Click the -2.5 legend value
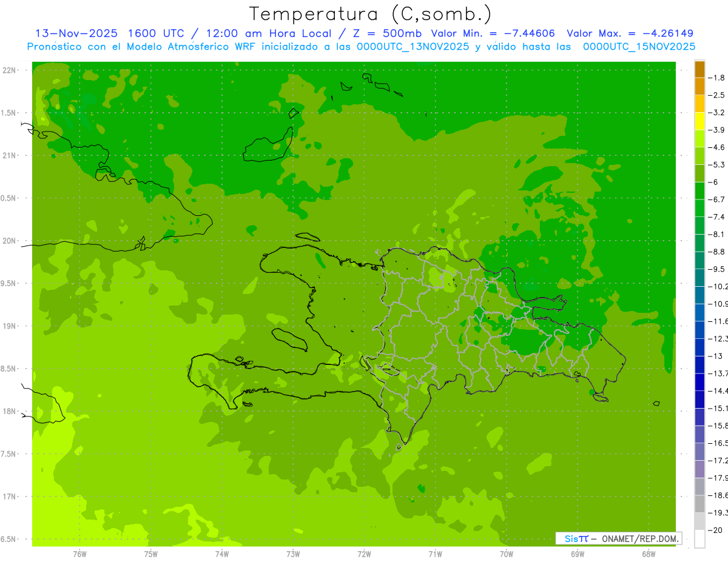This screenshot has height=562, width=728. click(x=718, y=95)
